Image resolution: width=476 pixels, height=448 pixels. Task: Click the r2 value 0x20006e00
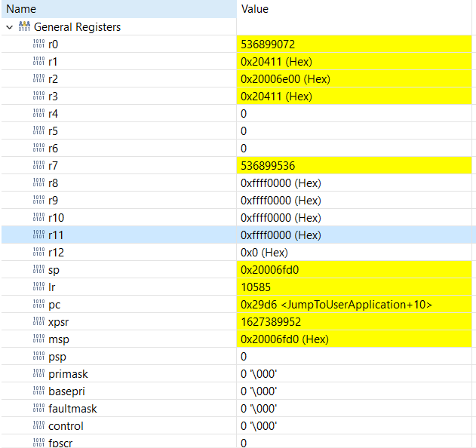pos(276,79)
